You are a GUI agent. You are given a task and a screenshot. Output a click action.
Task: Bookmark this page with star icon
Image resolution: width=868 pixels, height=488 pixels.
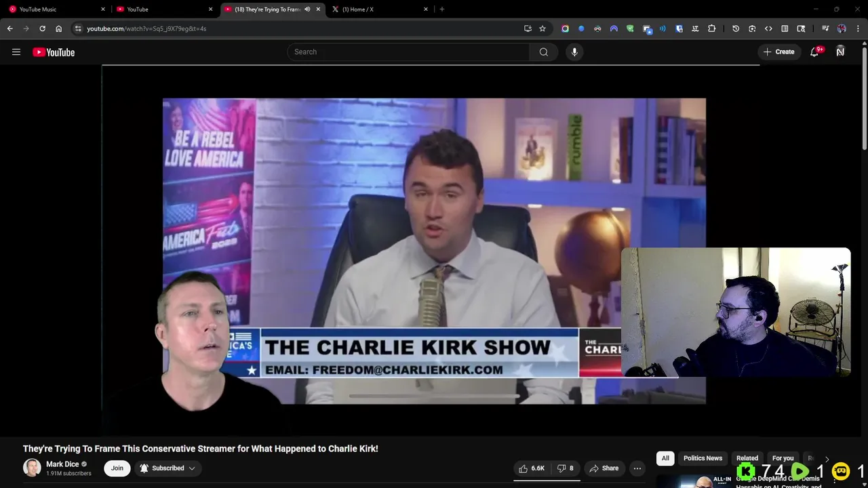coord(542,28)
